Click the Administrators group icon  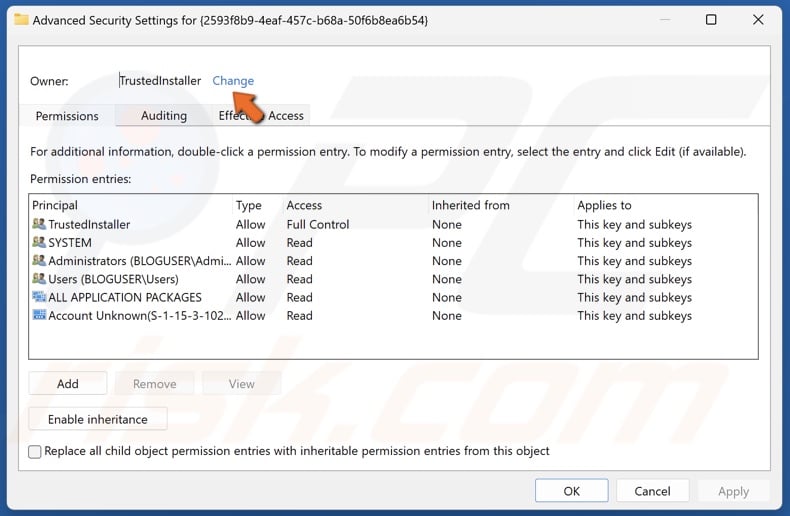(x=39, y=261)
